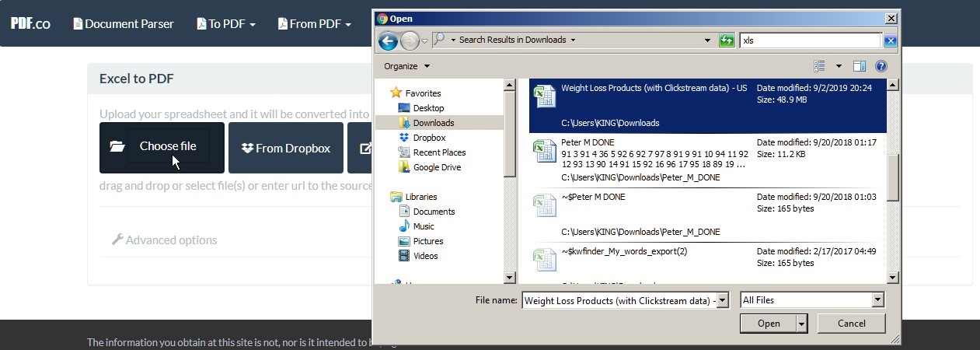
Task: Open the From PDF menu
Action: (x=315, y=24)
